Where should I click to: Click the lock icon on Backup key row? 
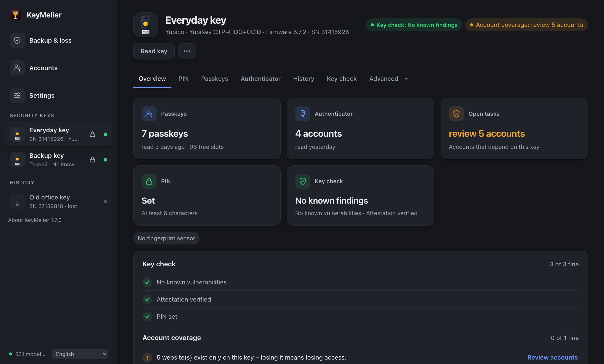pyautogui.click(x=92, y=160)
